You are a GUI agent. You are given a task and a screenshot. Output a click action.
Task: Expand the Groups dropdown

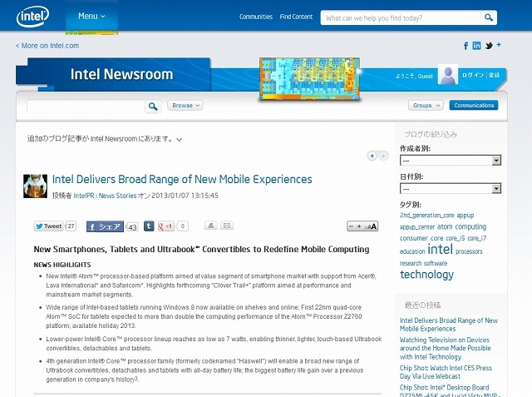coord(426,106)
